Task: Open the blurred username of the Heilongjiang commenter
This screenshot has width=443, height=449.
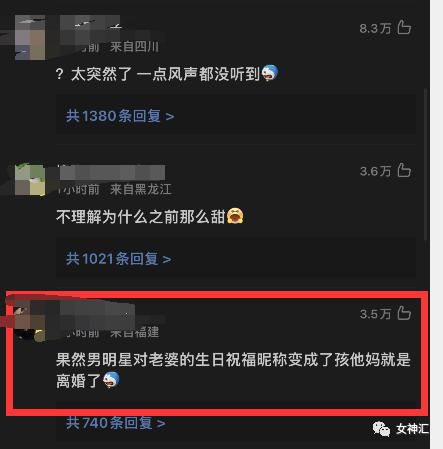Action: pyautogui.click(x=112, y=173)
